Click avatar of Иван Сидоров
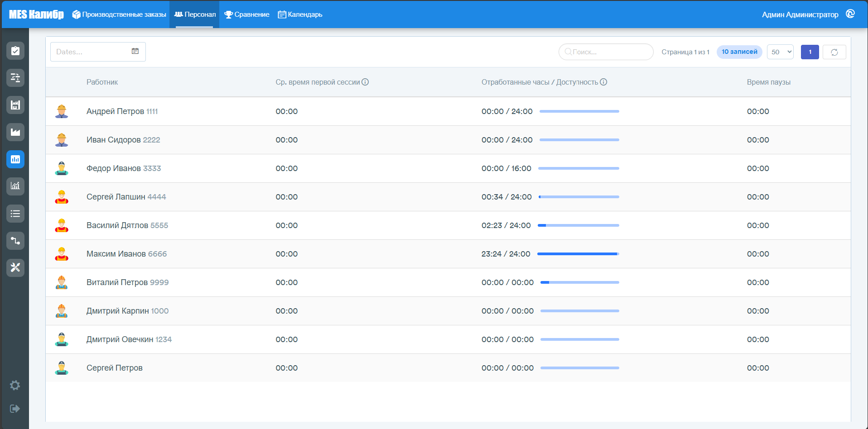Image resolution: width=868 pixels, height=429 pixels. click(x=62, y=140)
